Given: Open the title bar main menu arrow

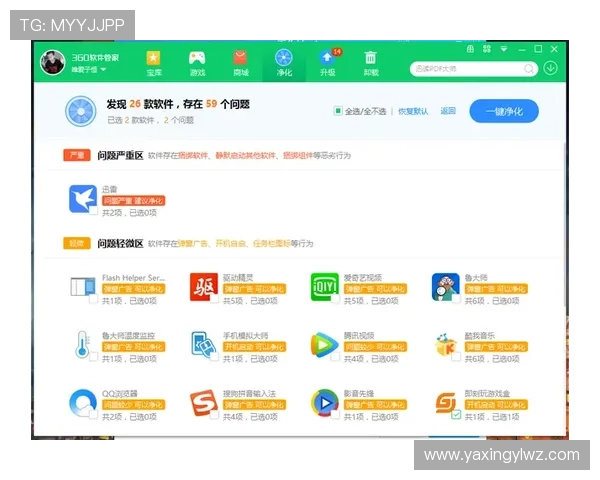Looking at the screenshot, I should pos(504,49).
